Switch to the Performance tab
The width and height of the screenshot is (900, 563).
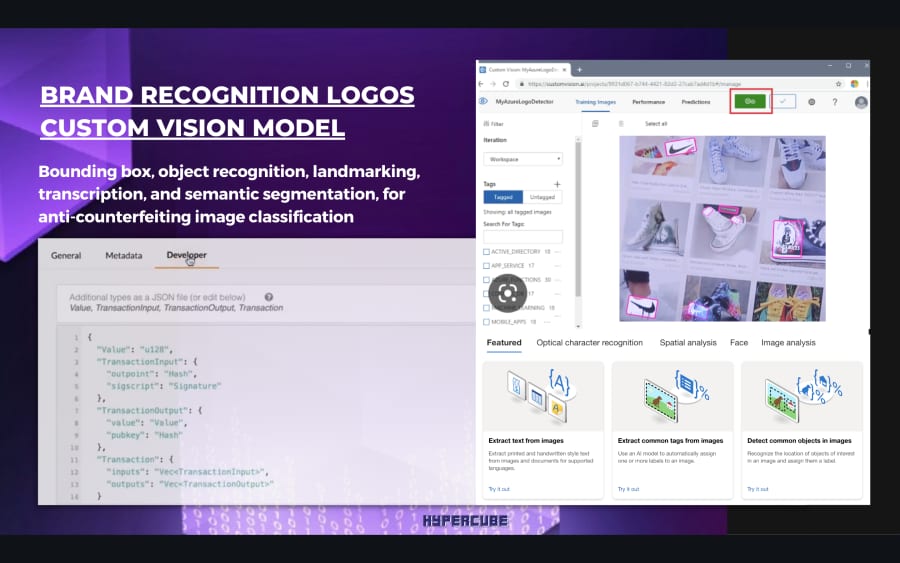point(649,102)
